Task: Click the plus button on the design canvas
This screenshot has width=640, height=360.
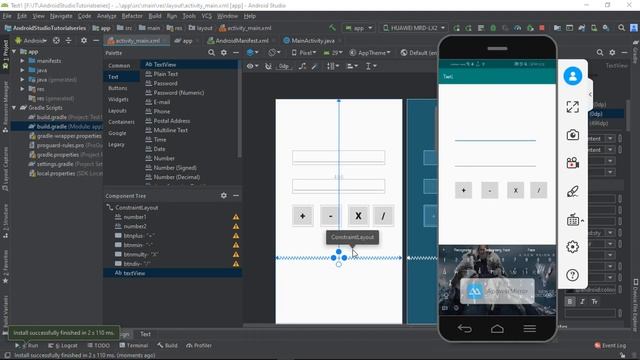Action: 302,216
